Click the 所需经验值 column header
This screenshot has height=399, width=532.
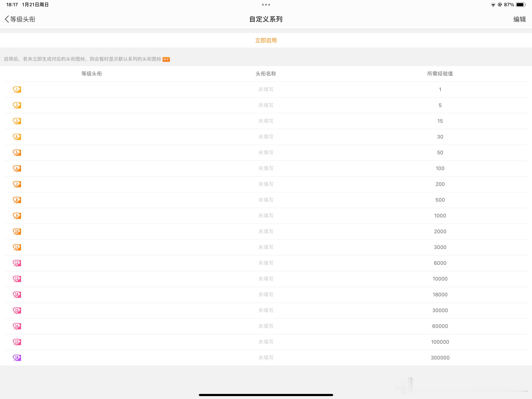pyautogui.click(x=440, y=74)
